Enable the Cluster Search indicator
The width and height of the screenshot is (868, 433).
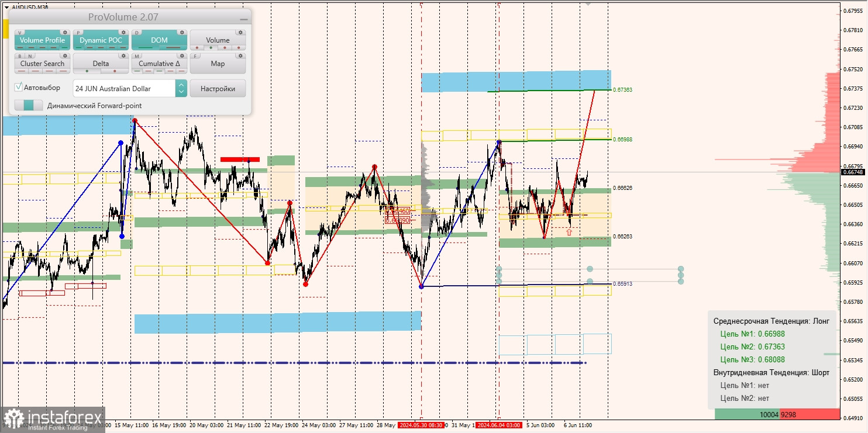(x=42, y=64)
